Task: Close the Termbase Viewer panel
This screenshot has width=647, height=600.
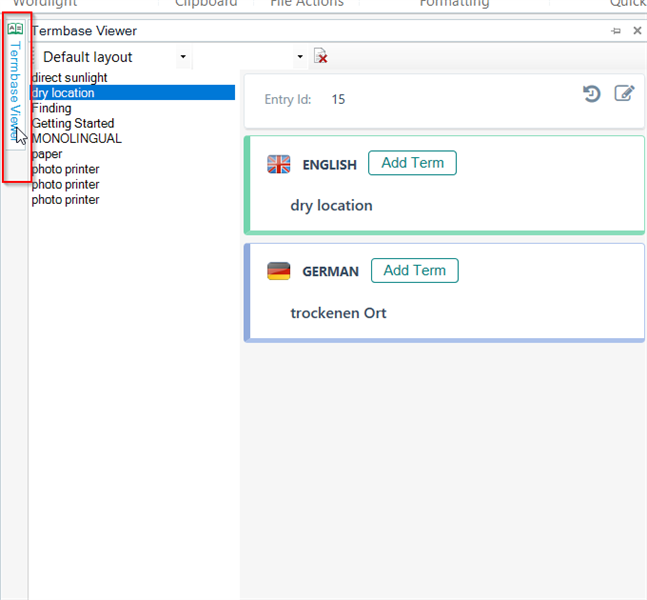Action: [637, 31]
